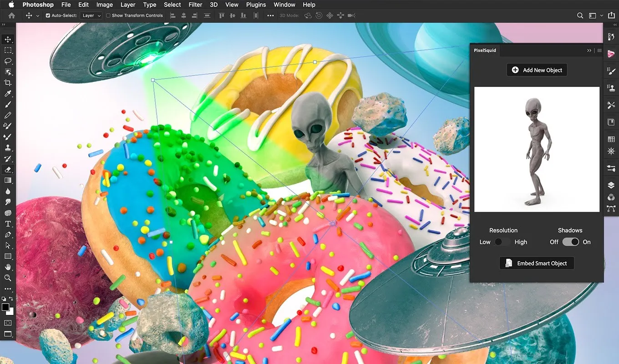Click the Quick Mask mode icon
619x364 pixels.
(8, 323)
